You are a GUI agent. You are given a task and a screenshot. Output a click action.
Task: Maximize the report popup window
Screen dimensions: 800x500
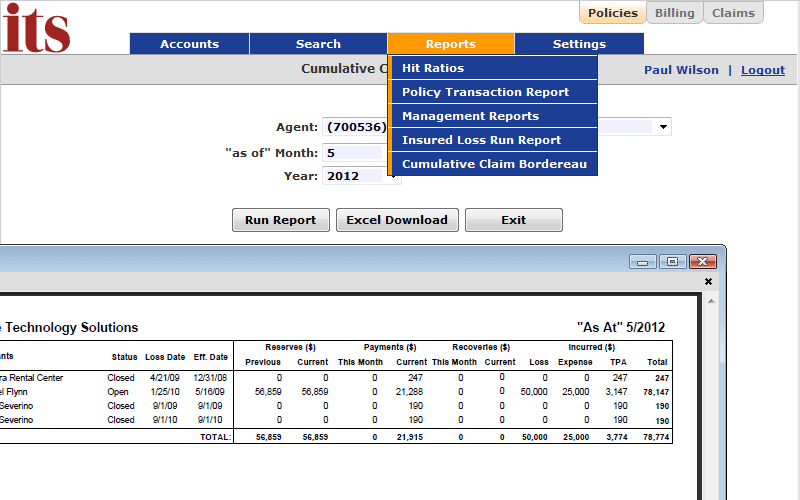[672, 262]
